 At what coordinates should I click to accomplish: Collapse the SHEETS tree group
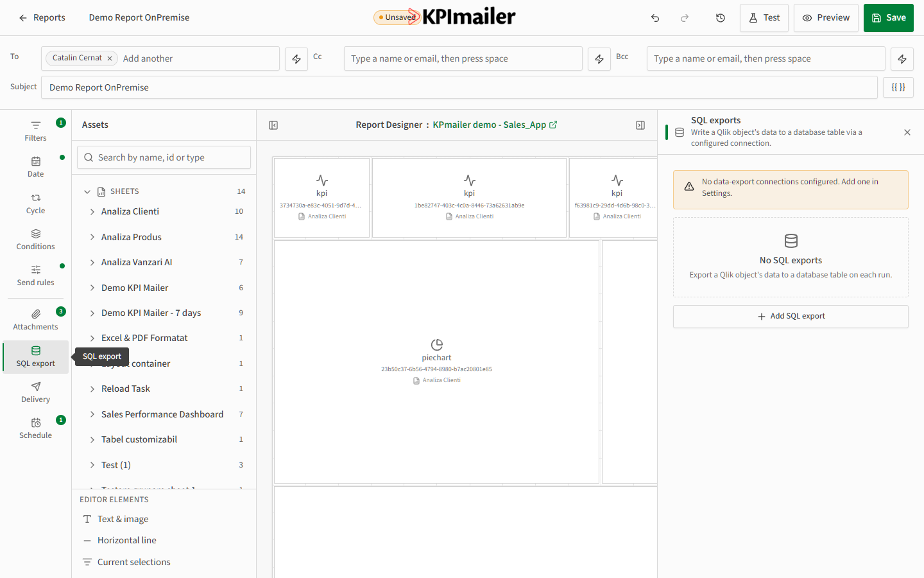(87, 191)
